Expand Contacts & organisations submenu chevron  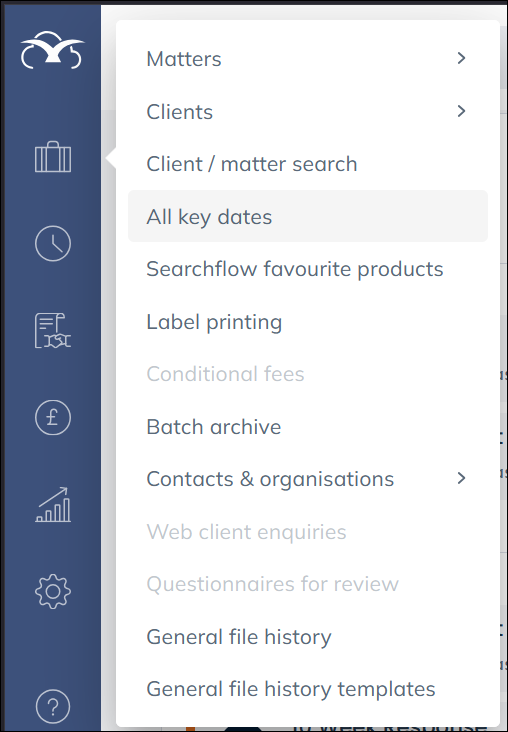(461, 478)
